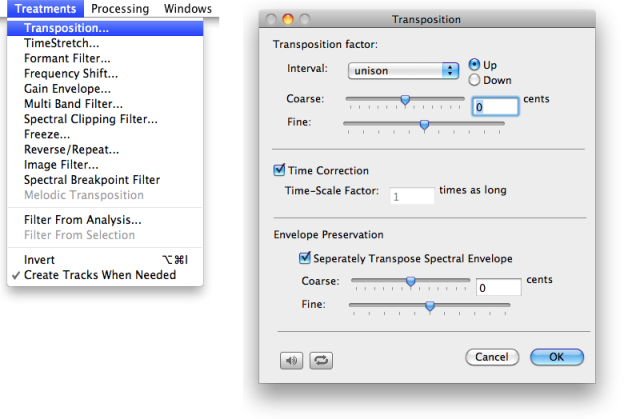This screenshot has width=632, height=419.
Task: Toggle Create Tracks When Needed
Action: tap(100, 275)
